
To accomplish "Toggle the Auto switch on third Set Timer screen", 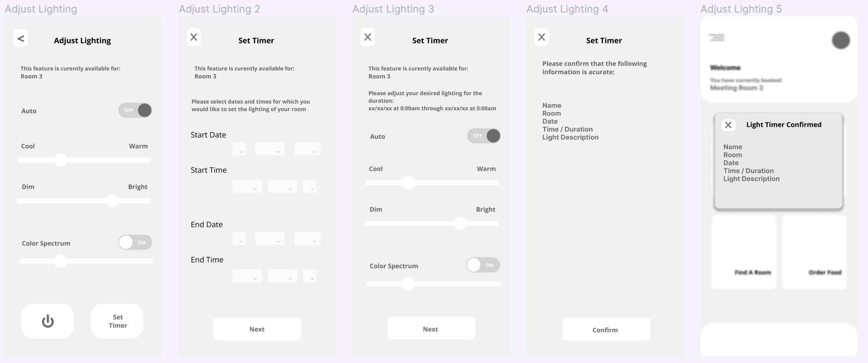I will [483, 136].
